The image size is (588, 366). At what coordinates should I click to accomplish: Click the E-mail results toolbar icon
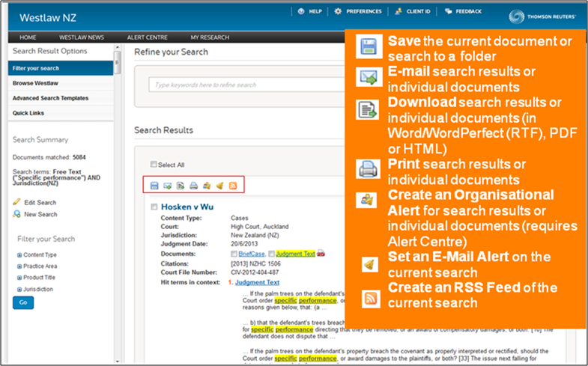coord(168,186)
